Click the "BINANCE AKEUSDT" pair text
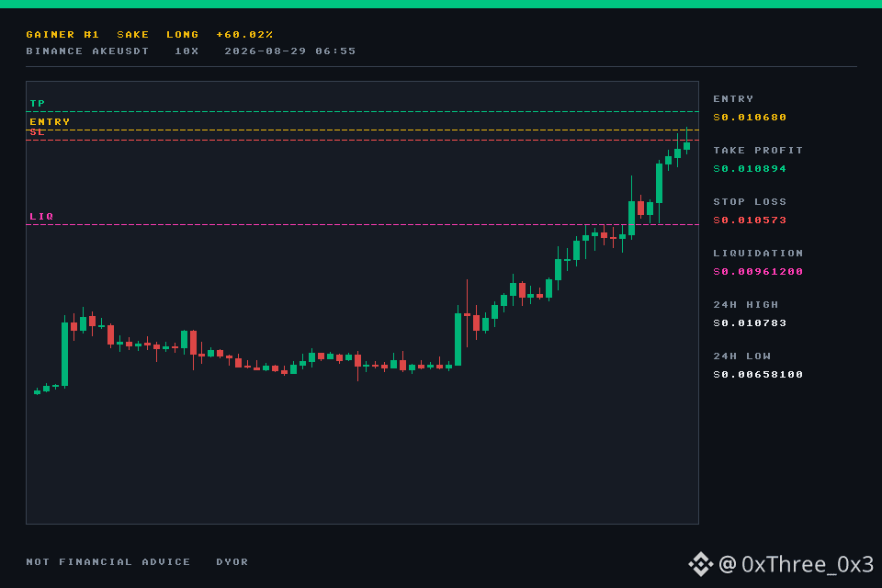The height and width of the screenshot is (588, 882). (87, 51)
